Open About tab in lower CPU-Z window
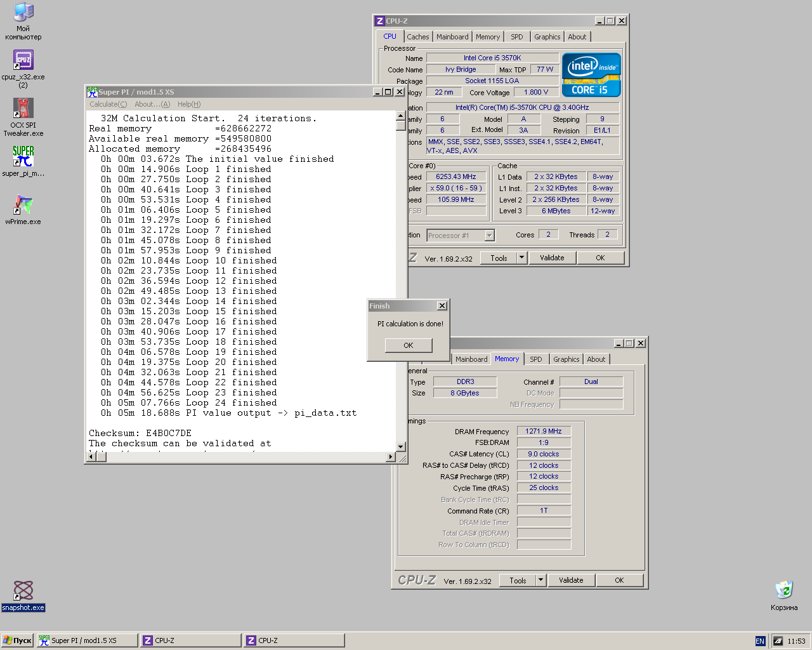Viewport: 812px width, 650px height. tap(596, 359)
